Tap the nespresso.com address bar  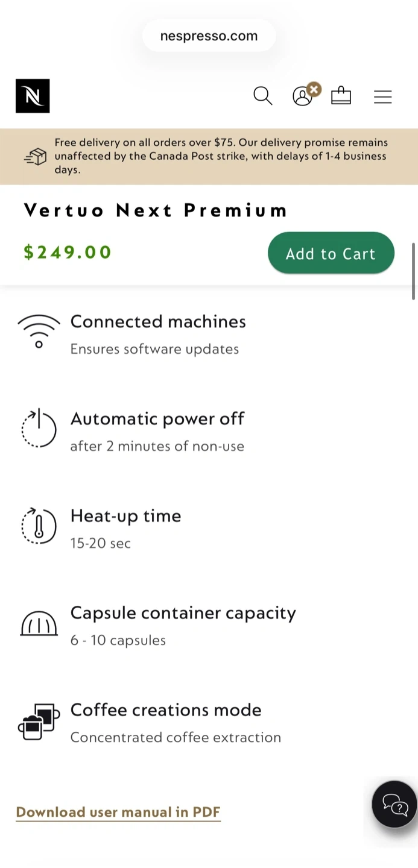click(x=209, y=36)
